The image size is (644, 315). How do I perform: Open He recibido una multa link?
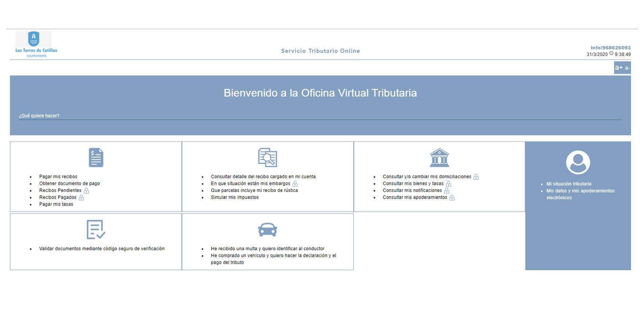point(267,249)
